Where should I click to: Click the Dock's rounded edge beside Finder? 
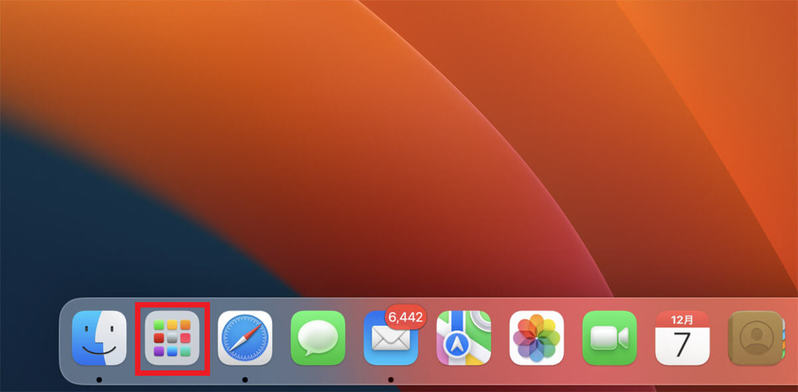click(64, 341)
